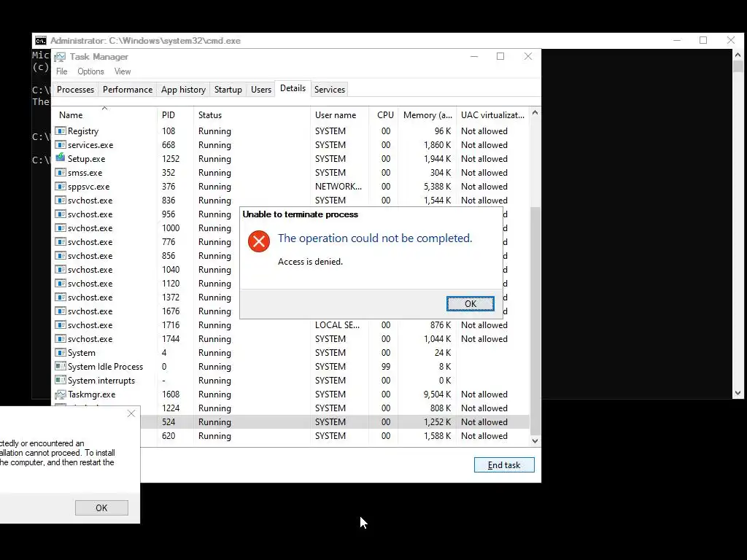This screenshot has height=560, width=747.
Task: Click the services.exe process icon
Action: point(60,145)
